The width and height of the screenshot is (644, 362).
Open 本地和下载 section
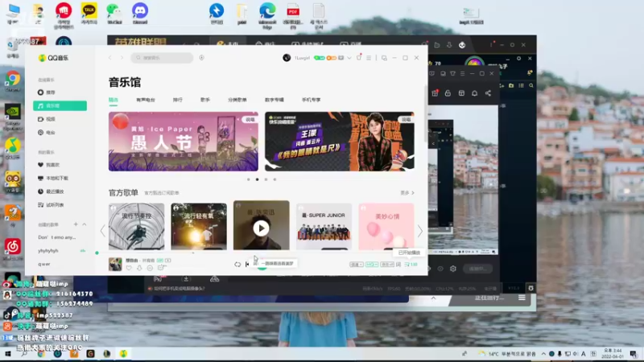(53, 178)
